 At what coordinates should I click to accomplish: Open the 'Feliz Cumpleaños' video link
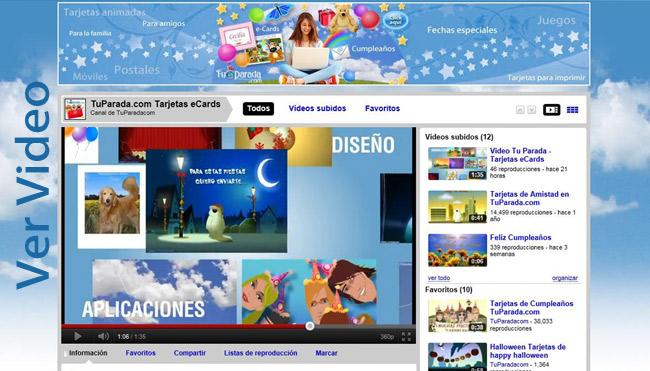(521, 238)
